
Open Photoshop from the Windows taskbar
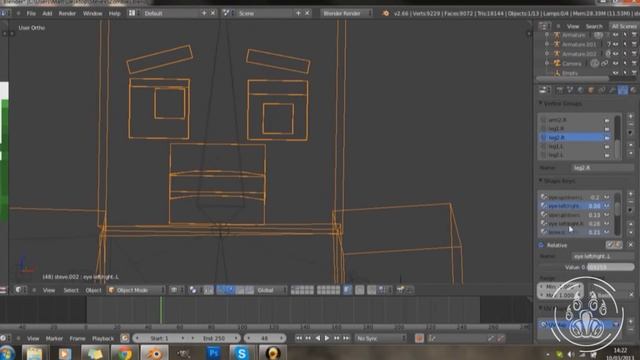213,353
